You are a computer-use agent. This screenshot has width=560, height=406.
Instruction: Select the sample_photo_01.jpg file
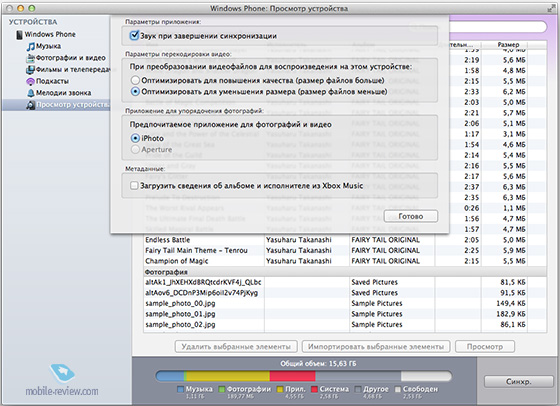pos(345,314)
